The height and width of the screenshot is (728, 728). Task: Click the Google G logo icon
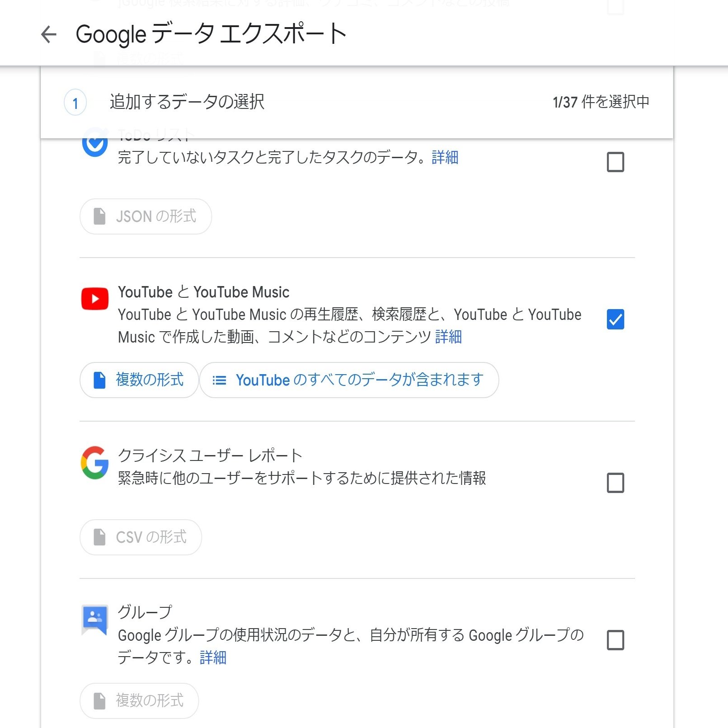[95, 463]
